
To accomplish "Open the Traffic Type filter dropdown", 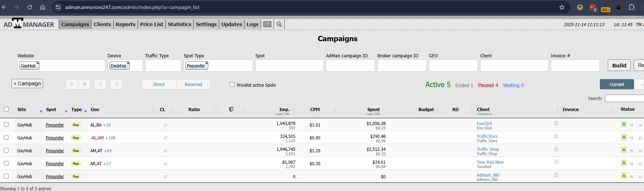I will (163, 66).
